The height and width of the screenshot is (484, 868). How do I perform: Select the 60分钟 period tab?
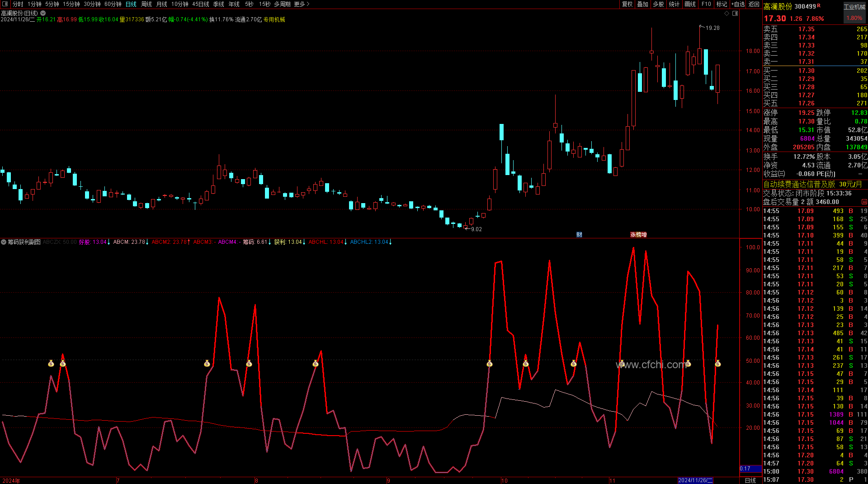point(113,4)
